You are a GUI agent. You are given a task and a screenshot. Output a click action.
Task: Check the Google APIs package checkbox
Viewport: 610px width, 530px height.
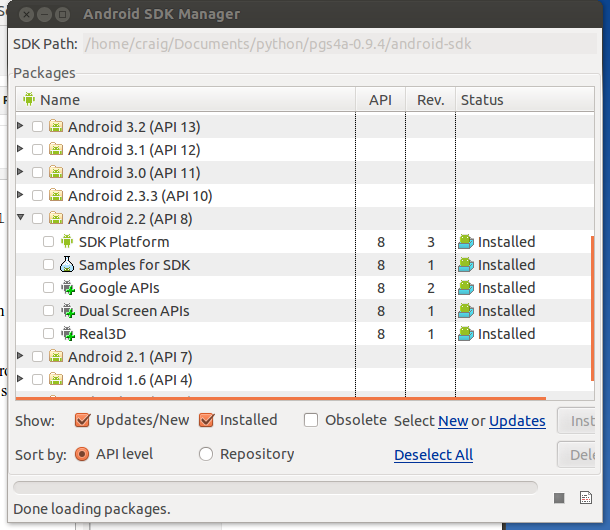click(x=48, y=288)
